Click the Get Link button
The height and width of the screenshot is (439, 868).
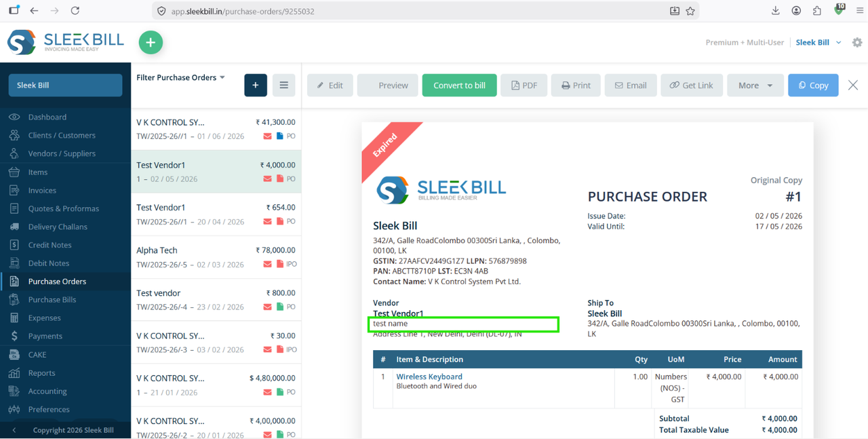click(x=692, y=85)
